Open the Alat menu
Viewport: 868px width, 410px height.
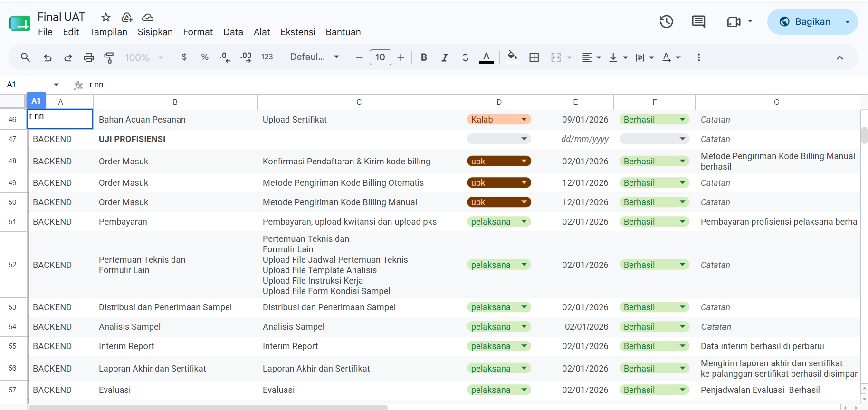click(x=262, y=32)
